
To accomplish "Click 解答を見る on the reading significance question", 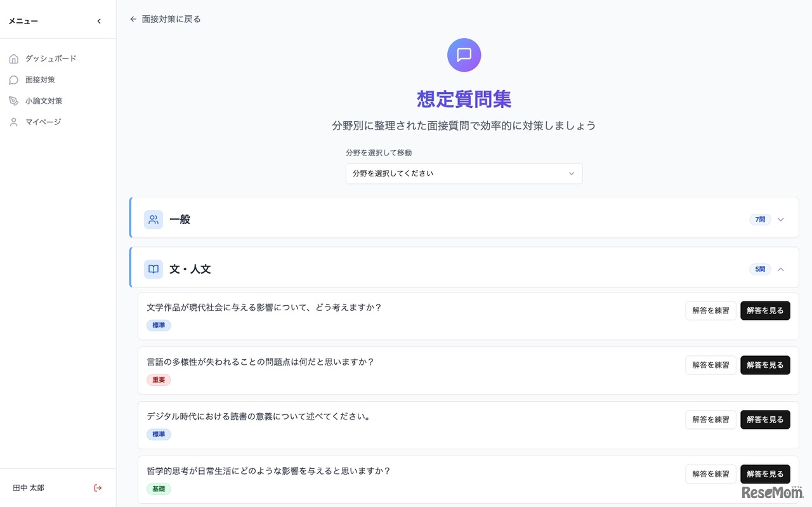I will [765, 419].
